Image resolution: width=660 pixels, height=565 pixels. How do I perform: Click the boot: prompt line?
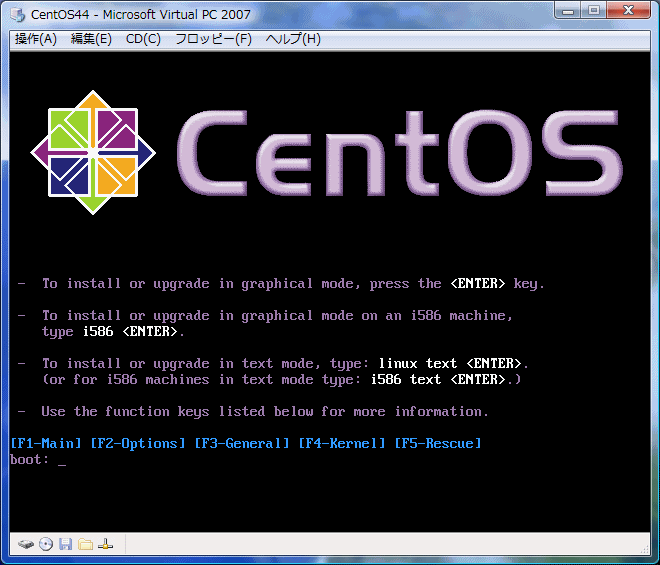pyautogui.click(x=38, y=459)
